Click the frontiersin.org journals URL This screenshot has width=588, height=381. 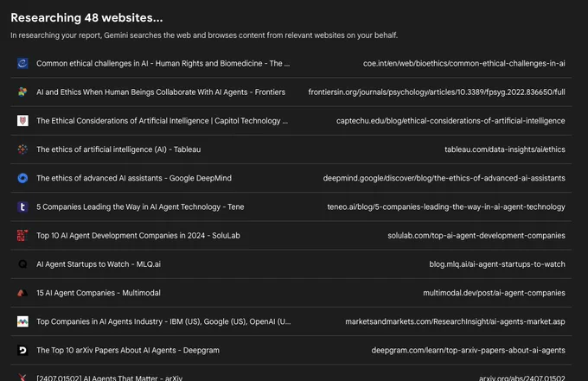coord(437,92)
